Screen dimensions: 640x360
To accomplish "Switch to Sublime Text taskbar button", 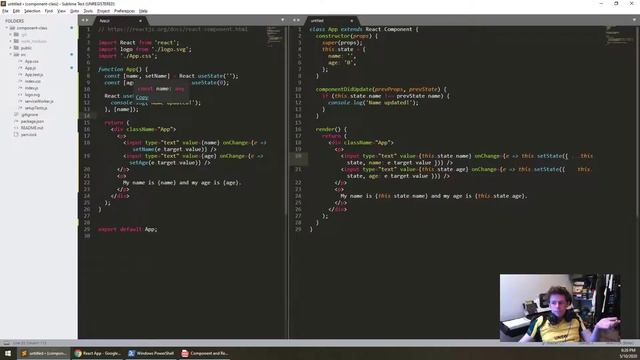I will [x=44, y=353].
